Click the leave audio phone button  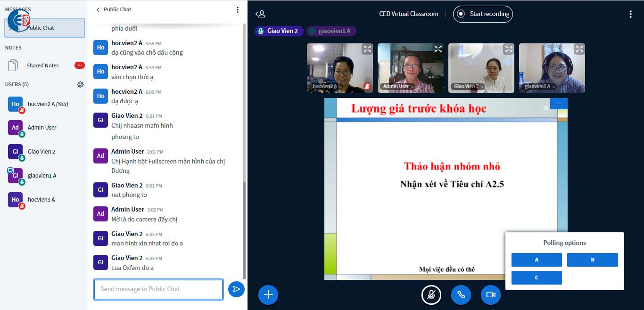(x=461, y=295)
